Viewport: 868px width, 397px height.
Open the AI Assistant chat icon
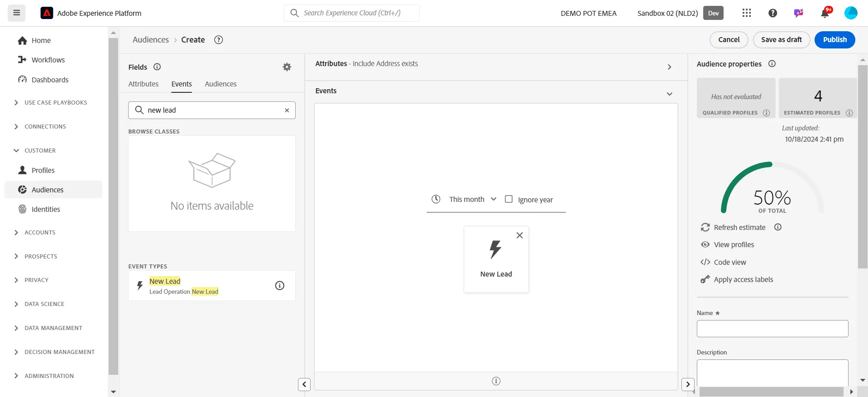[x=799, y=13]
